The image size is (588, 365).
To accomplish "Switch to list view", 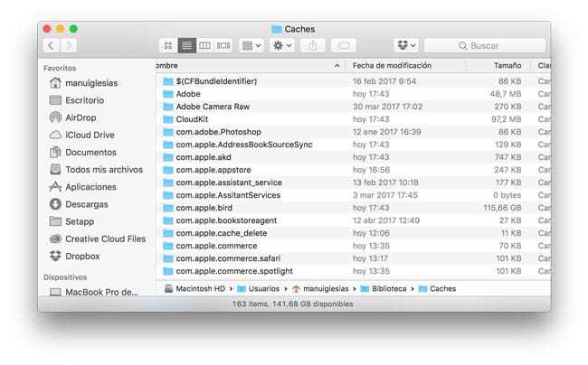I will click(x=186, y=46).
